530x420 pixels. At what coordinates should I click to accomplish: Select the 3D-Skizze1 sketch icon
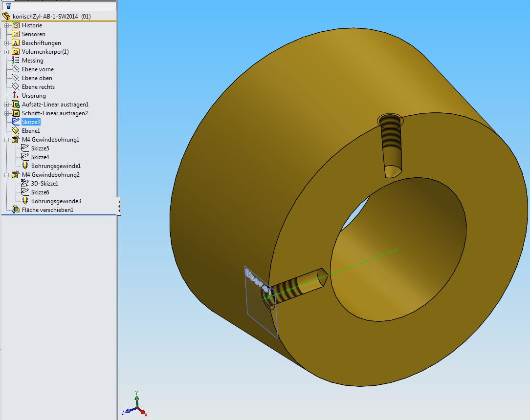[x=25, y=184]
